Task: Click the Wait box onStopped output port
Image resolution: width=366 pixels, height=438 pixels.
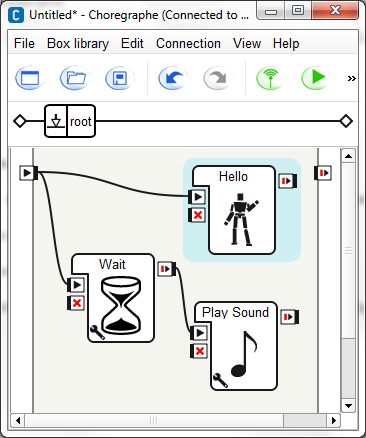Action: 167,269
